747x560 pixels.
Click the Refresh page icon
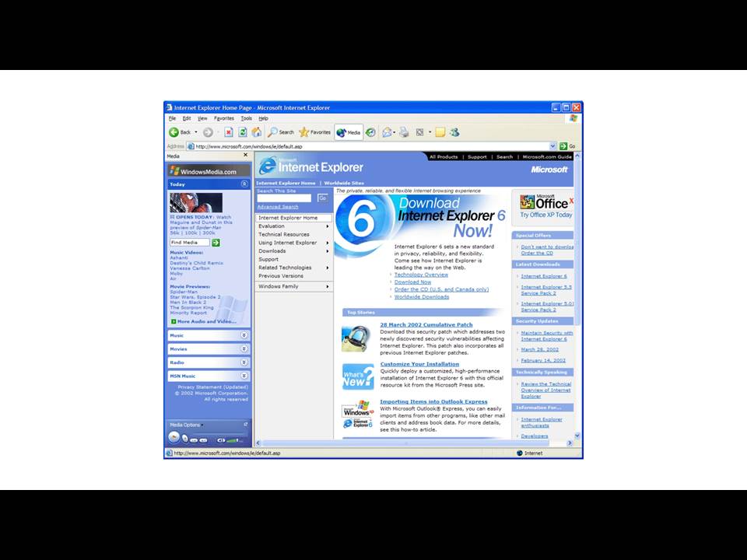243,132
